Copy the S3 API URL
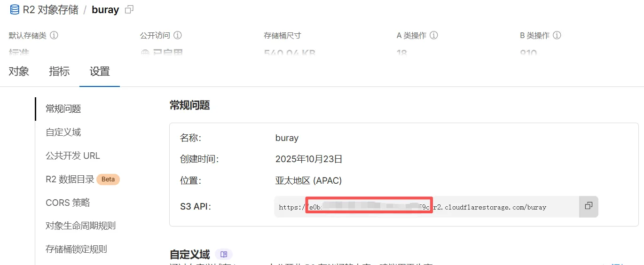 click(x=589, y=206)
